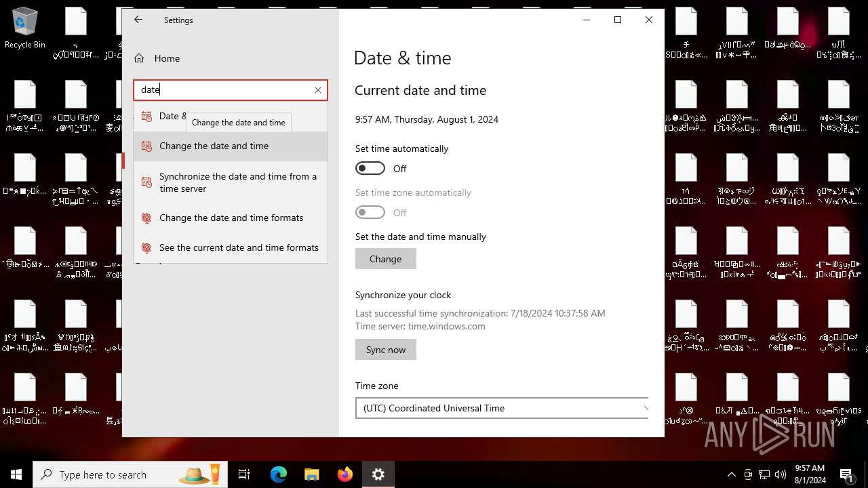Go back using the Settings back arrow

click(138, 20)
